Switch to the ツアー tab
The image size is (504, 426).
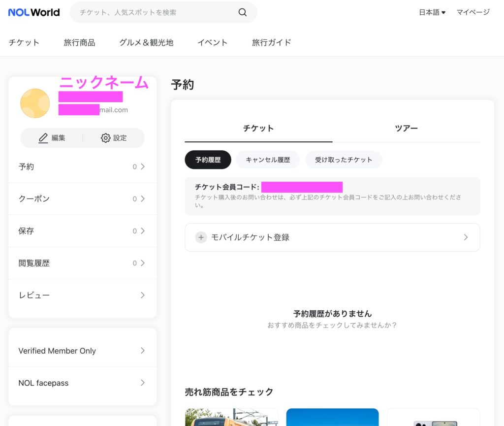[x=406, y=128]
